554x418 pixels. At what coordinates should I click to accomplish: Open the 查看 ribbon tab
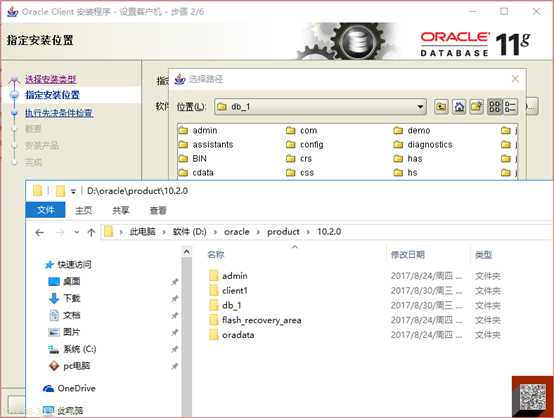tap(158, 210)
